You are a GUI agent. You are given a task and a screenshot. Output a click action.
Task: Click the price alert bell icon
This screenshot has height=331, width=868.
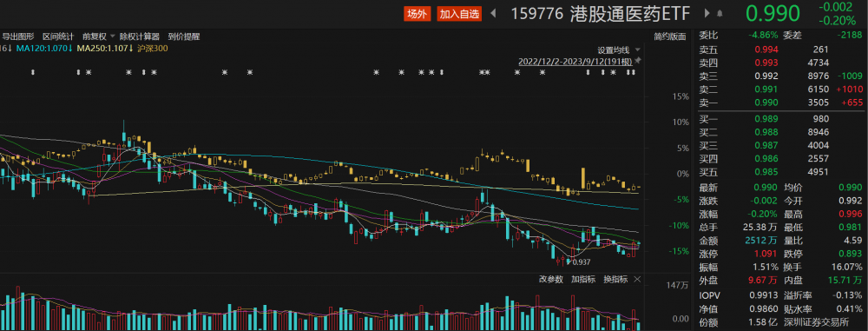click(720, 14)
